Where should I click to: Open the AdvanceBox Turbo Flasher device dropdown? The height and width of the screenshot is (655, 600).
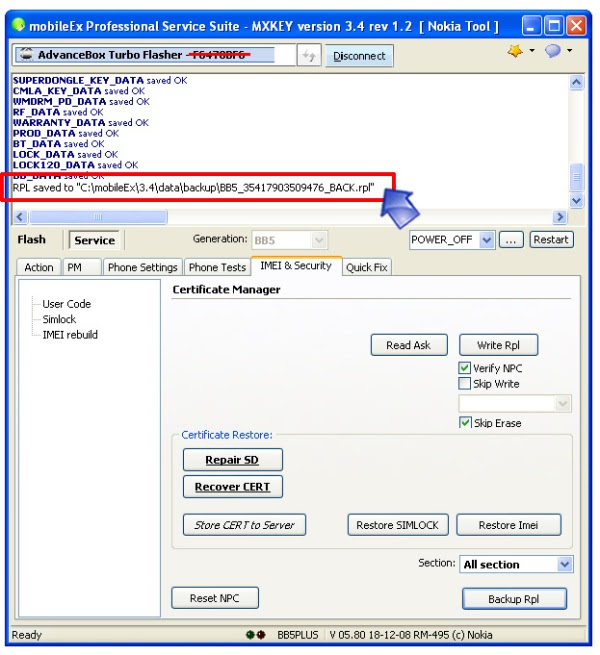[154, 55]
